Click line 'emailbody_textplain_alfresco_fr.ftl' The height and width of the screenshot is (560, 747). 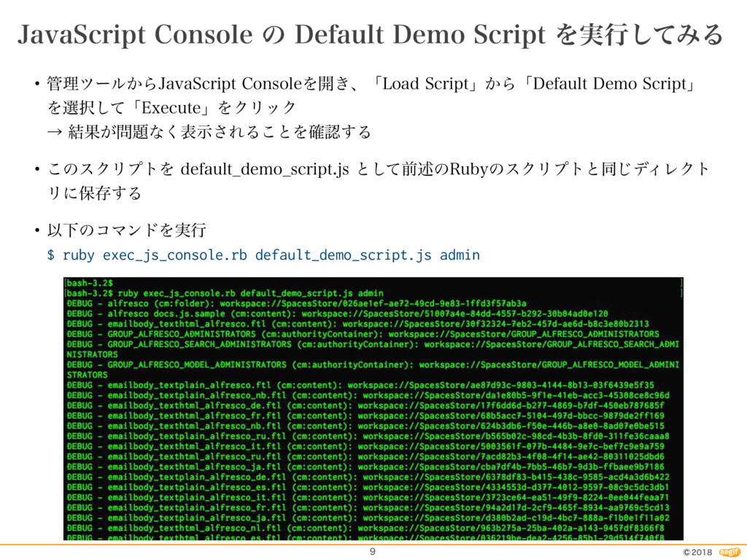tap(368, 507)
